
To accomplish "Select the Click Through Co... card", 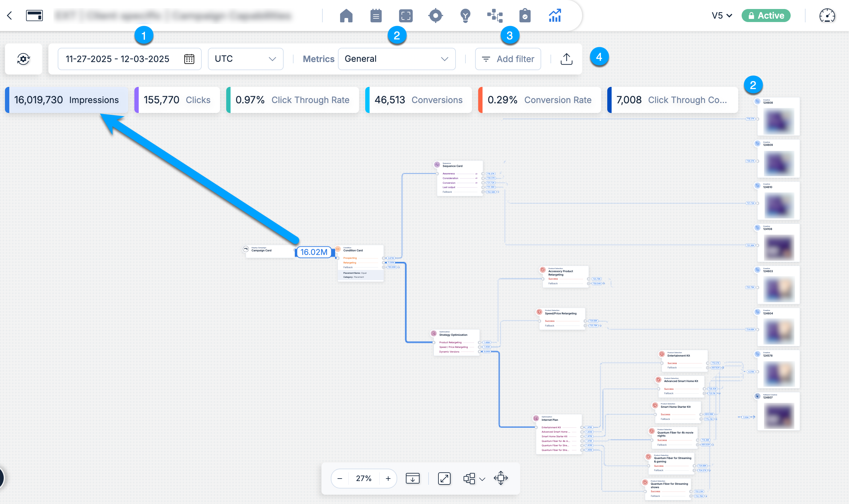I will point(672,100).
